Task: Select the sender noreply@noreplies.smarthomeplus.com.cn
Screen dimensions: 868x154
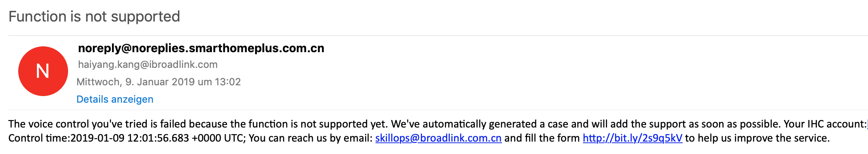Action: pos(201,48)
